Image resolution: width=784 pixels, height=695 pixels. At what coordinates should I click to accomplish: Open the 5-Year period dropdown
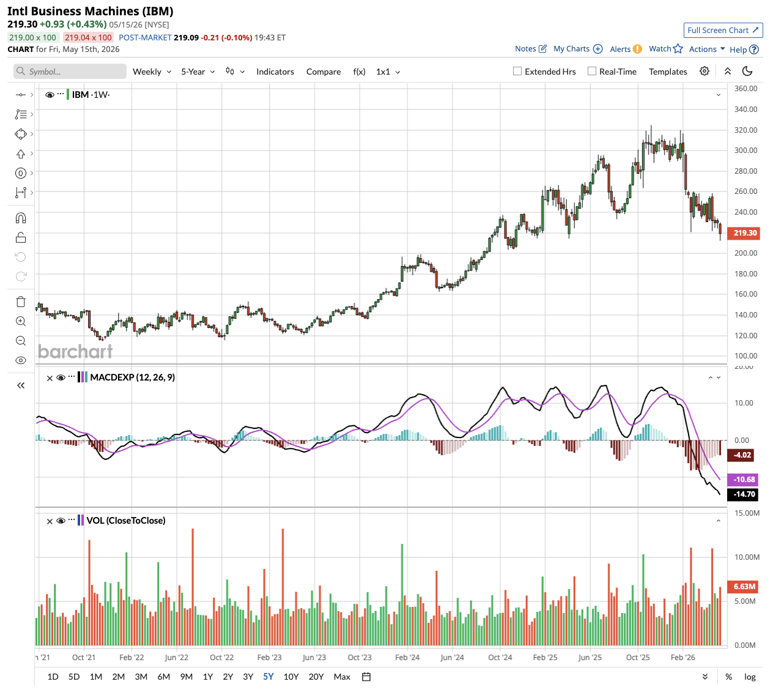pyautogui.click(x=198, y=72)
